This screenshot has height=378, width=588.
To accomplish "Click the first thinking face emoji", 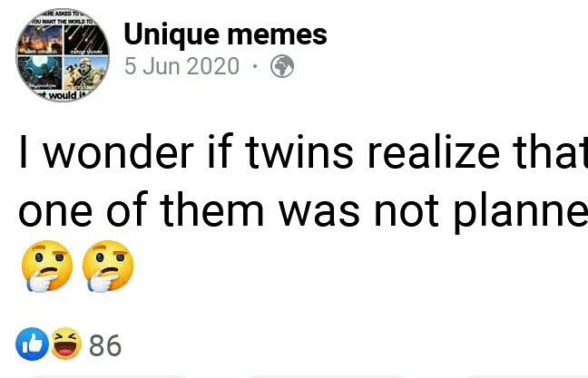I will [x=47, y=266].
